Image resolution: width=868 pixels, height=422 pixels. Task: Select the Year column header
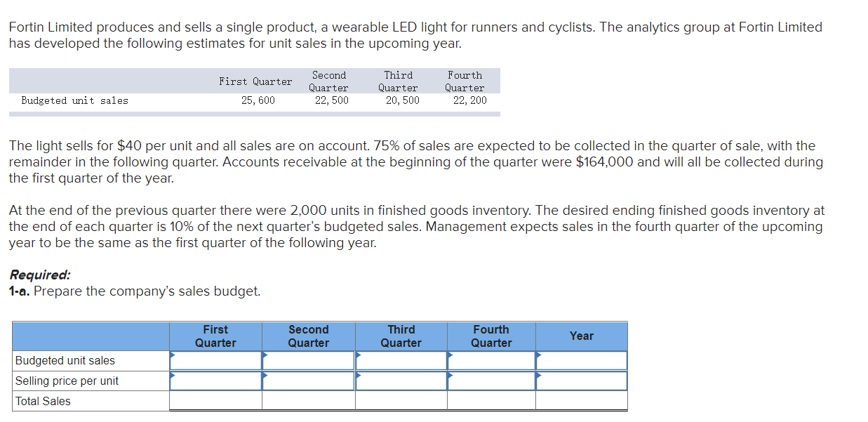click(581, 336)
